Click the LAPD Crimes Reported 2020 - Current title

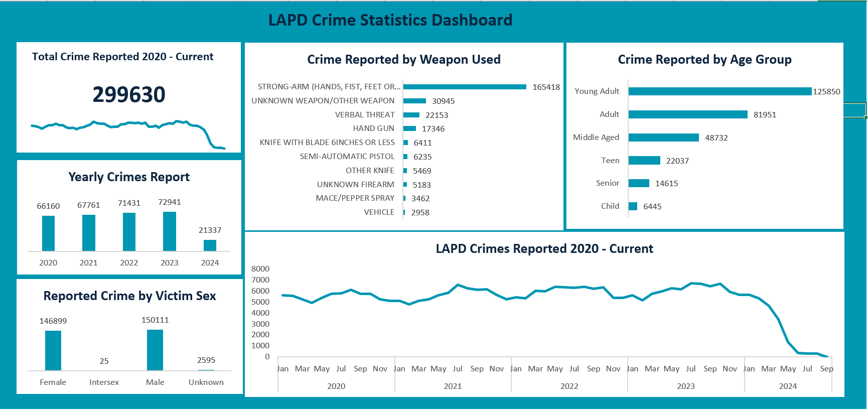click(544, 249)
